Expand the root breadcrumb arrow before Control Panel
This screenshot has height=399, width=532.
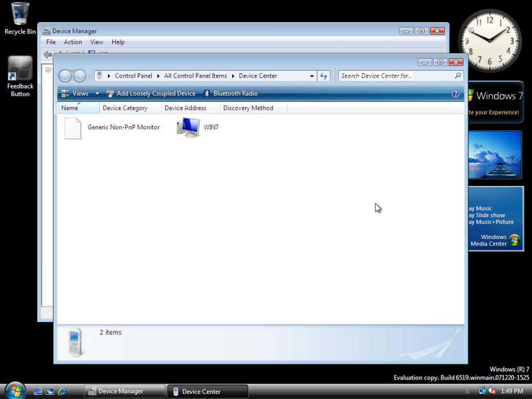click(x=109, y=76)
